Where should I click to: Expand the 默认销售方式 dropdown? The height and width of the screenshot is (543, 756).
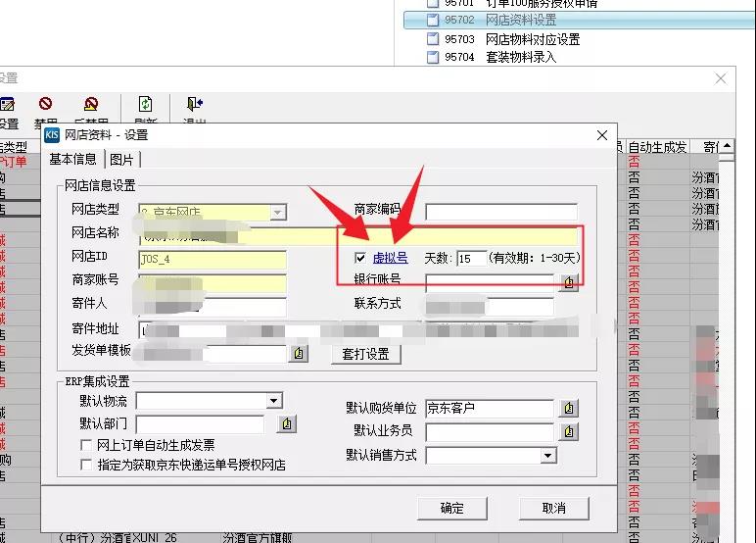(x=547, y=456)
